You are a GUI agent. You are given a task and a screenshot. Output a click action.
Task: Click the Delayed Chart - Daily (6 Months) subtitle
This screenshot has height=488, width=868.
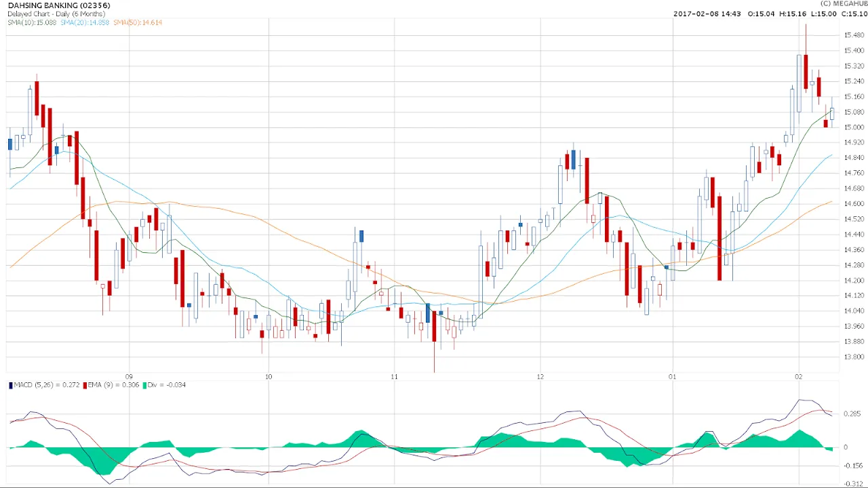tap(55, 14)
